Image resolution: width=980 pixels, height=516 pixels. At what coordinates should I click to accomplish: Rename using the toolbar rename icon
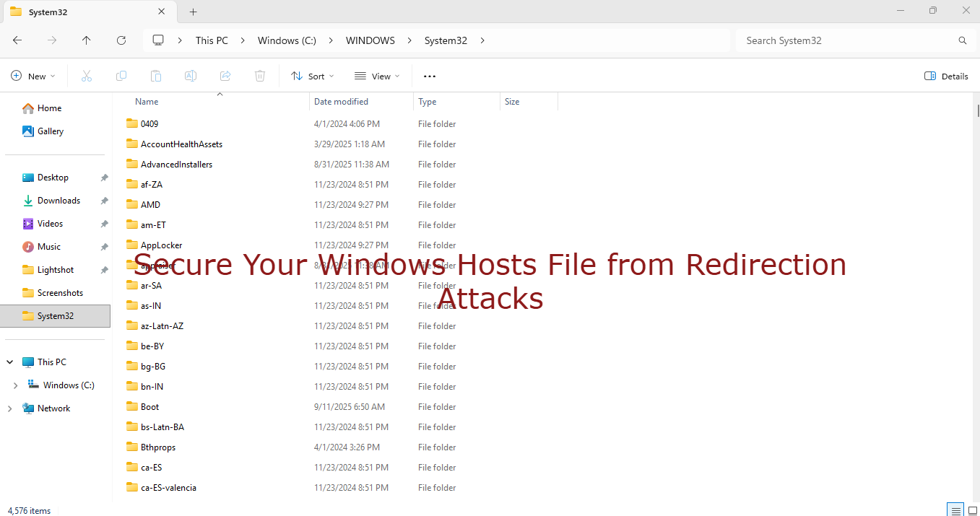190,76
